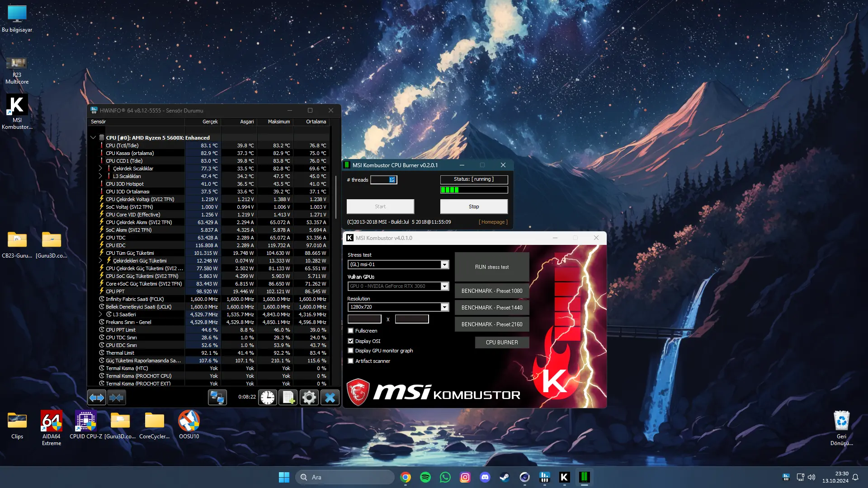Expand L3 Saatleri row
The width and height of the screenshot is (868, 488).
point(100,314)
